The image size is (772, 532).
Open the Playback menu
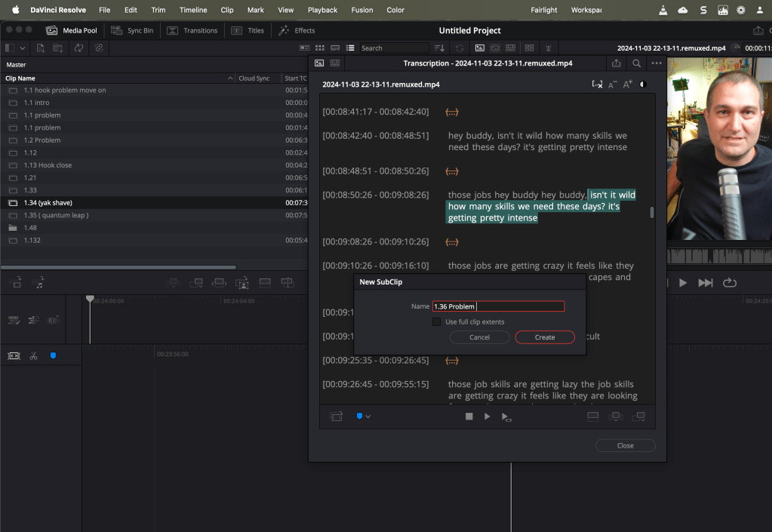(x=322, y=10)
